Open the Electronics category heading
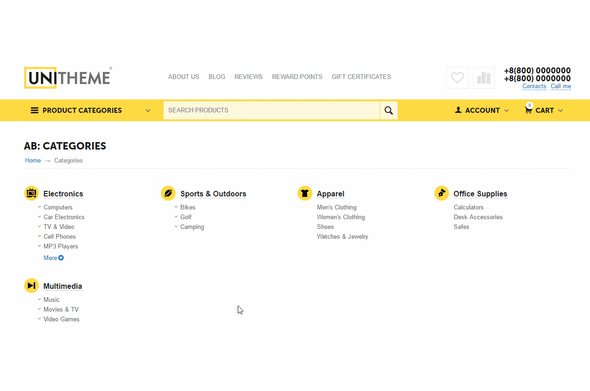The width and height of the screenshot is (590, 391). point(63,194)
